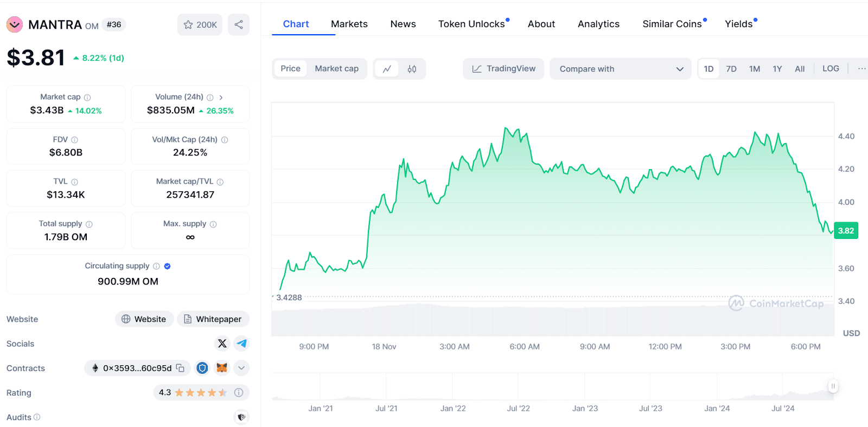Open chart more options ellipsis

click(861, 69)
